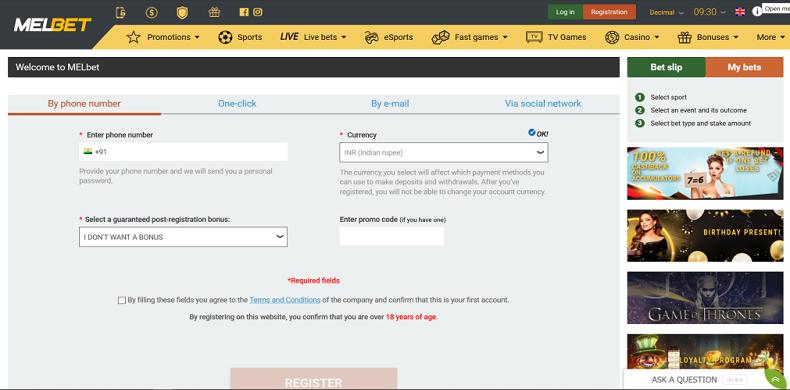Expand the Fast games menu
The image size is (790, 390).
(x=481, y=37)
